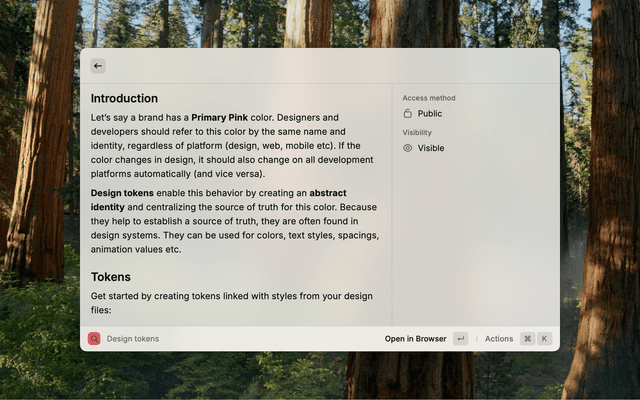Open the Actions menu
Screen dimensions: 640x400
[x=498, y=339]
